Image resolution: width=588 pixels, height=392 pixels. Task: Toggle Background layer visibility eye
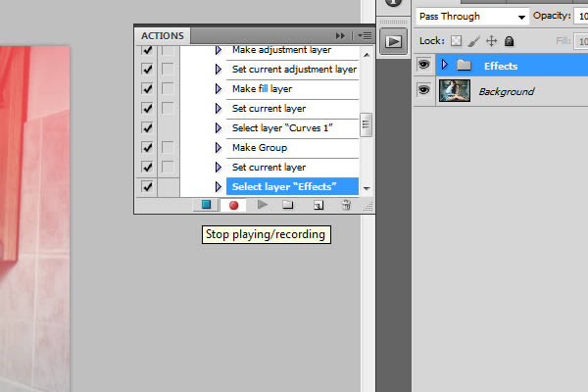pyautogui.click(x=424, y=90)
